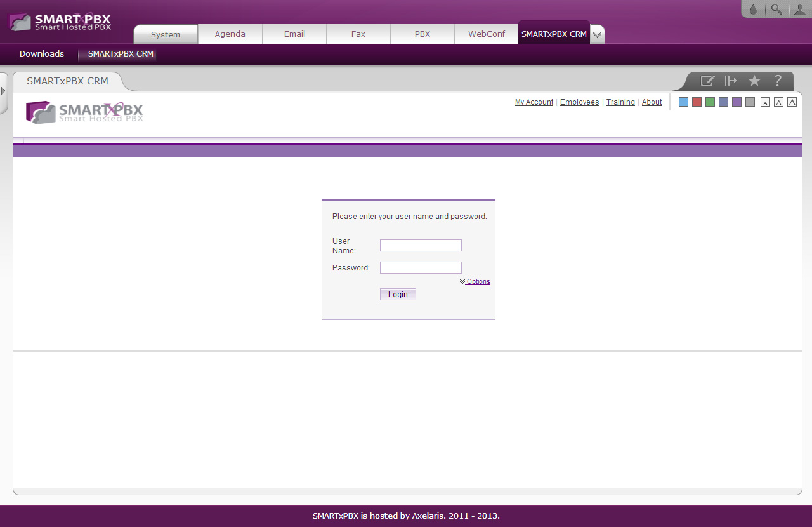The image size is (812, 527).
Task: Click the SMARTxPBX logo in header
Action: (60, 22)
